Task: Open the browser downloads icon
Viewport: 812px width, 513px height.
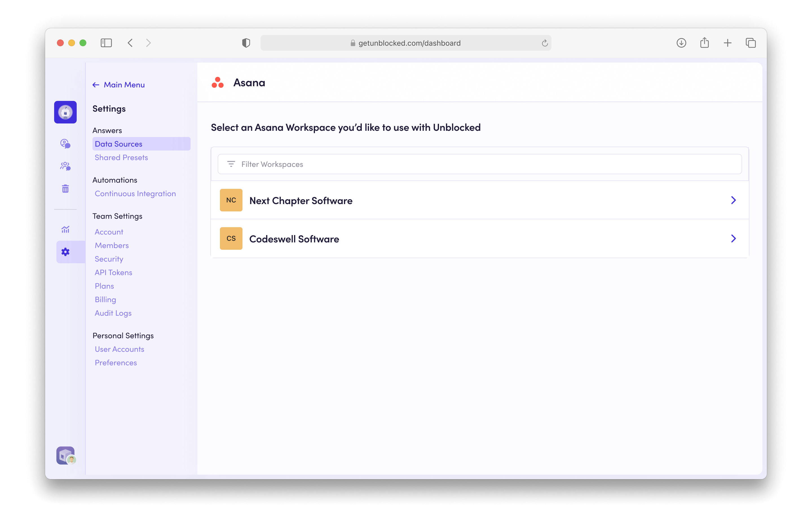Action: click(681, 43)
